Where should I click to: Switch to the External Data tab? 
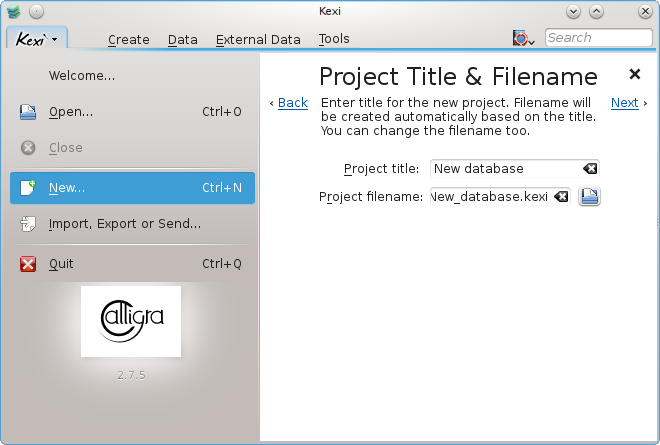(x=258, y=40)
